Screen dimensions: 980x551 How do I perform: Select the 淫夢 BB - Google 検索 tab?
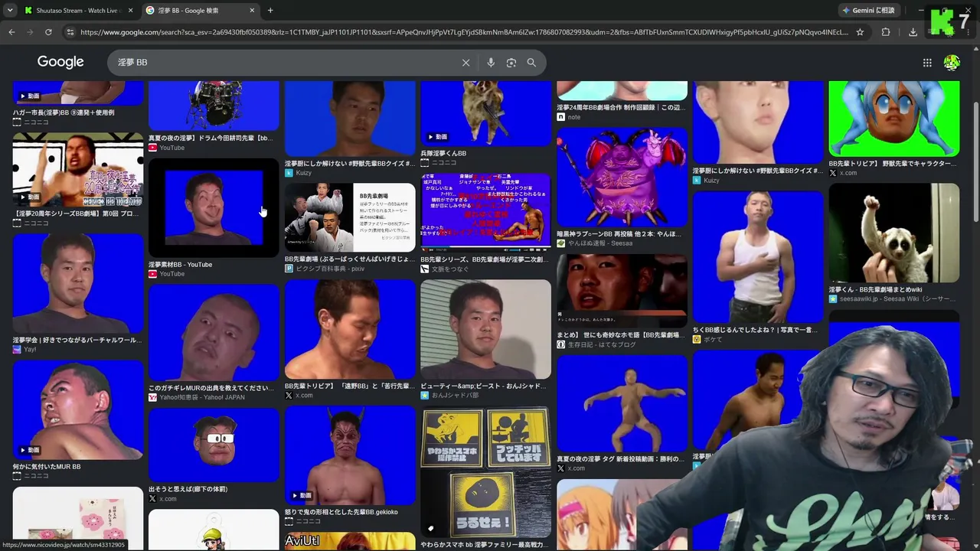click(201, 11)
